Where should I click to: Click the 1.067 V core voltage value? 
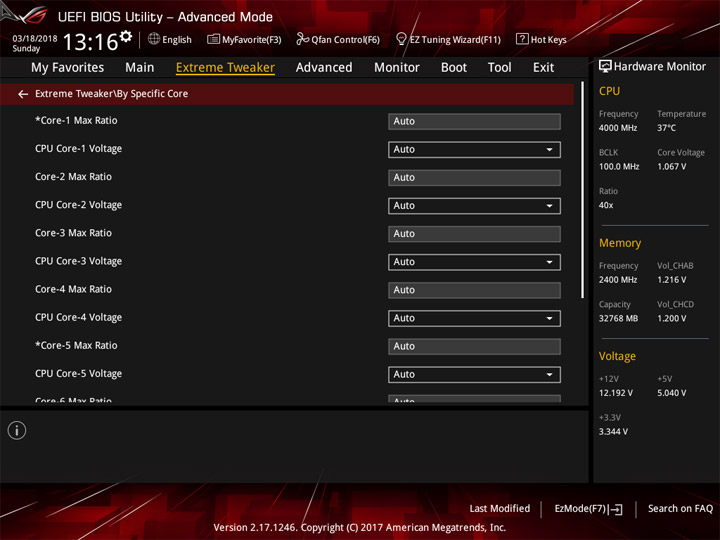tap(672, 167)
